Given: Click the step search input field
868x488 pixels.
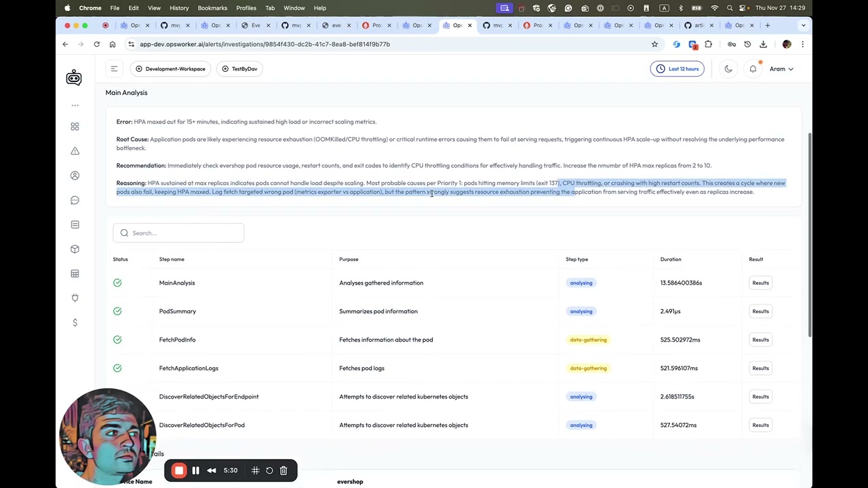Looking at the screenshot, I should click(x=178, y=233).
